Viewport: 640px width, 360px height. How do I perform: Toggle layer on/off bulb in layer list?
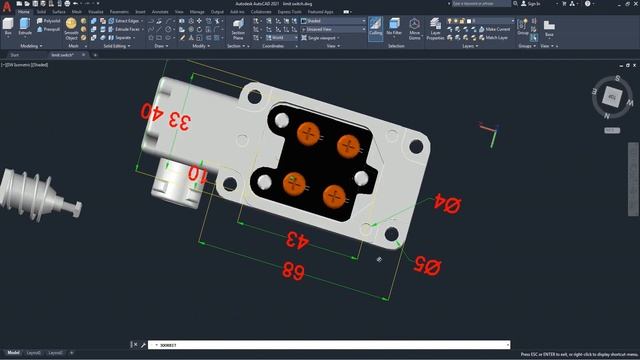coord(450,21)
